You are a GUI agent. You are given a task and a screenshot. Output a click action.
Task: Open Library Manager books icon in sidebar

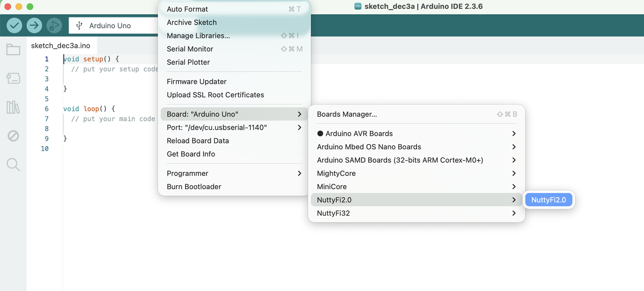coord(13,107)
